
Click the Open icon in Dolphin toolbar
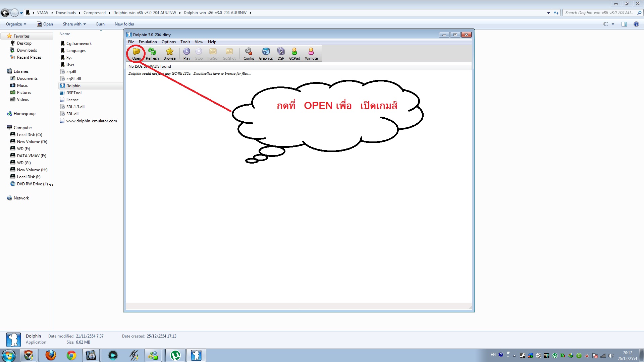point(137,53)
